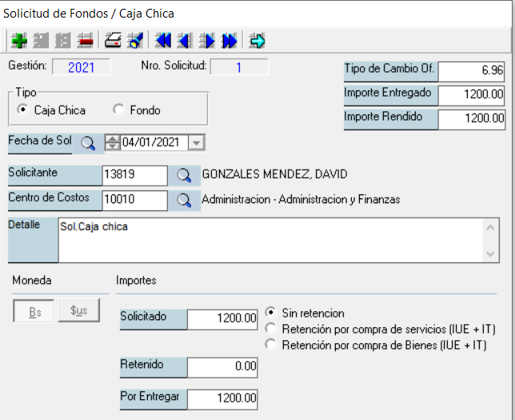The image size is (515, 420).
Task: Click Detalle scrollbar up arrow
Action: [490, 227]
